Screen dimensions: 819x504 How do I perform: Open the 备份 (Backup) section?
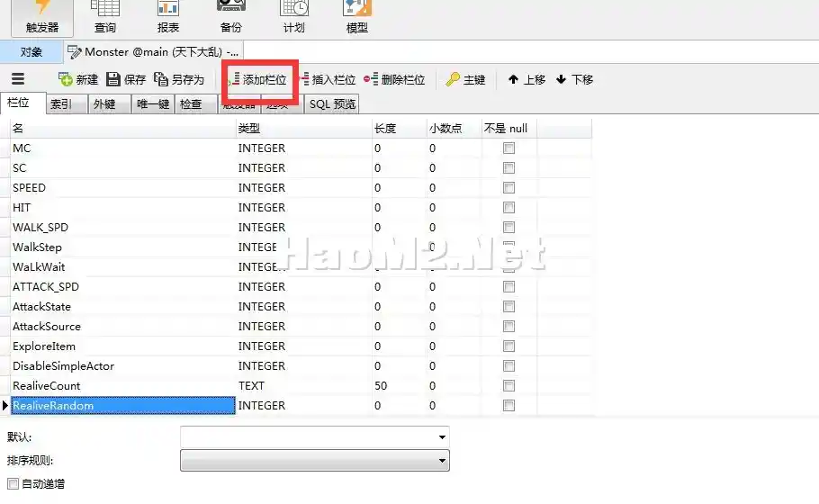pyautogui.click(x=231, y=18)
